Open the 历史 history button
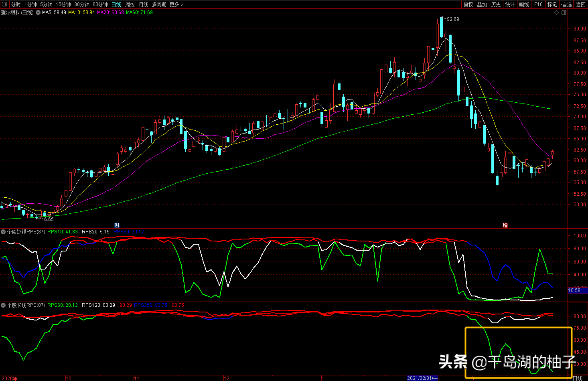 point(496,4)
